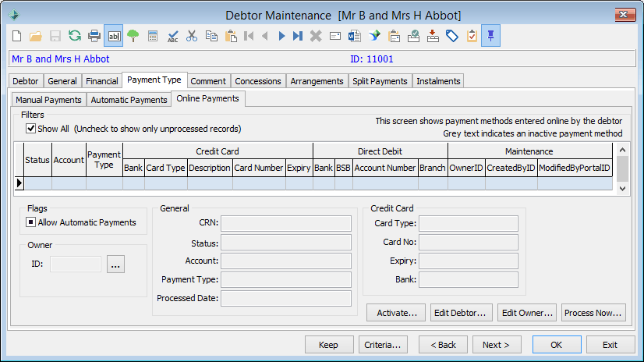This screenshot has height=362, width=644.
Task: Open the blue tag label icon
Action: point(452,36)
